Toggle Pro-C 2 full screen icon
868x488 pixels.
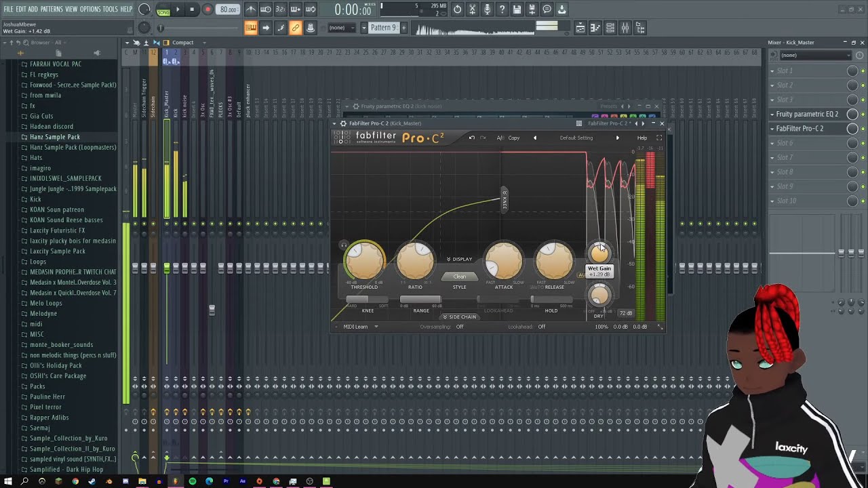tap(658, 138)
